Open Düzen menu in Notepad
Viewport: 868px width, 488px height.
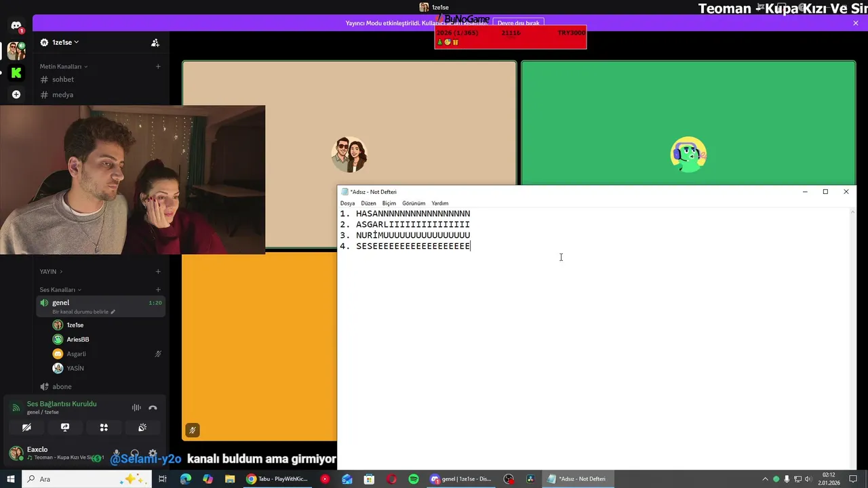[368, 203]
